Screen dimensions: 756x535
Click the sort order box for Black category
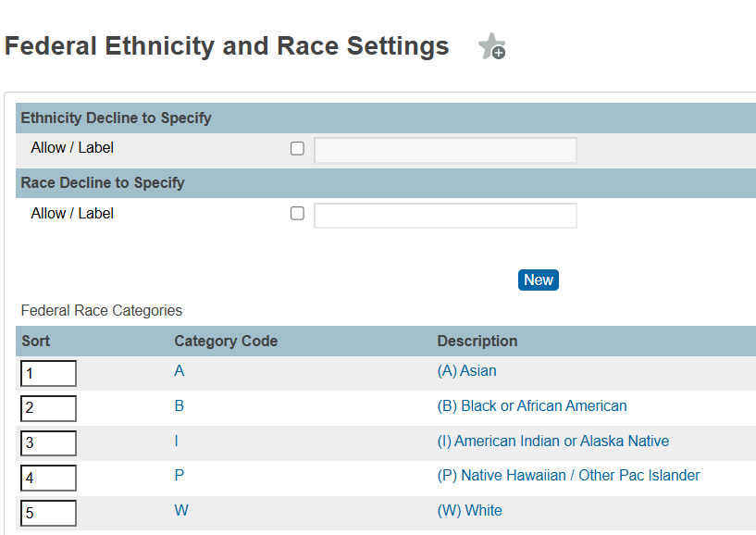click(x=48, y=408)
